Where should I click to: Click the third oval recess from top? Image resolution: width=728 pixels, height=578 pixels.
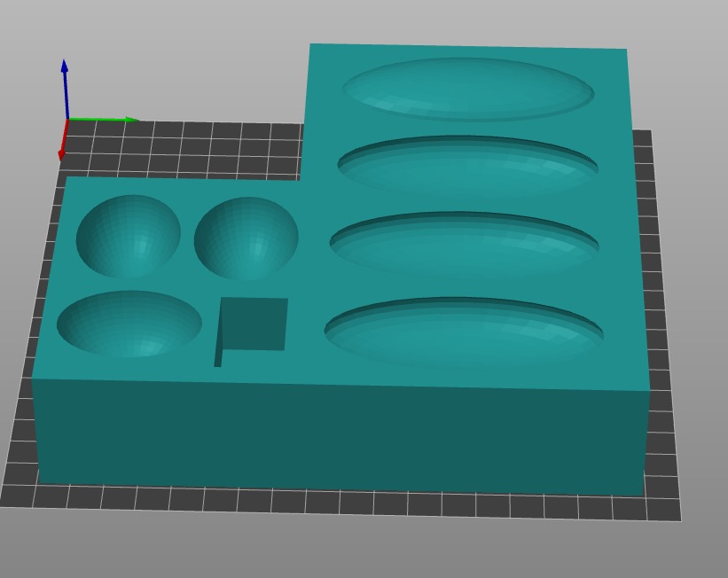pos(465,246)
